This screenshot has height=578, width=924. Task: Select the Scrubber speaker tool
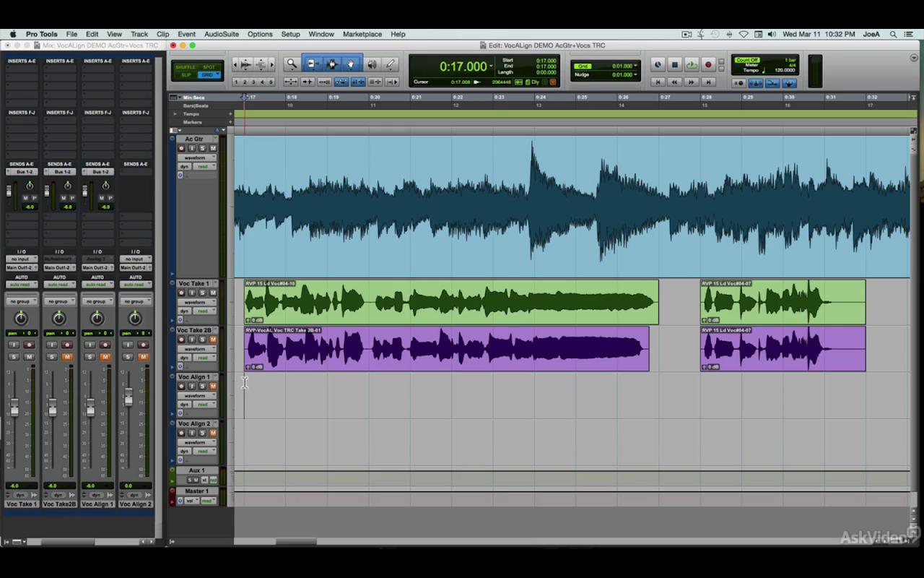(x=372, y=64)
